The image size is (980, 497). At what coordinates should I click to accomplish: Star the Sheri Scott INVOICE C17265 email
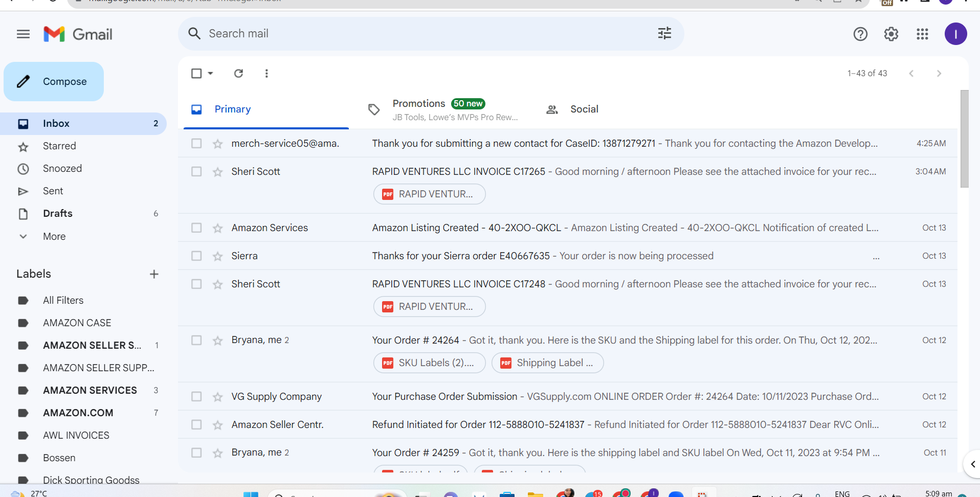pos(218,172)
